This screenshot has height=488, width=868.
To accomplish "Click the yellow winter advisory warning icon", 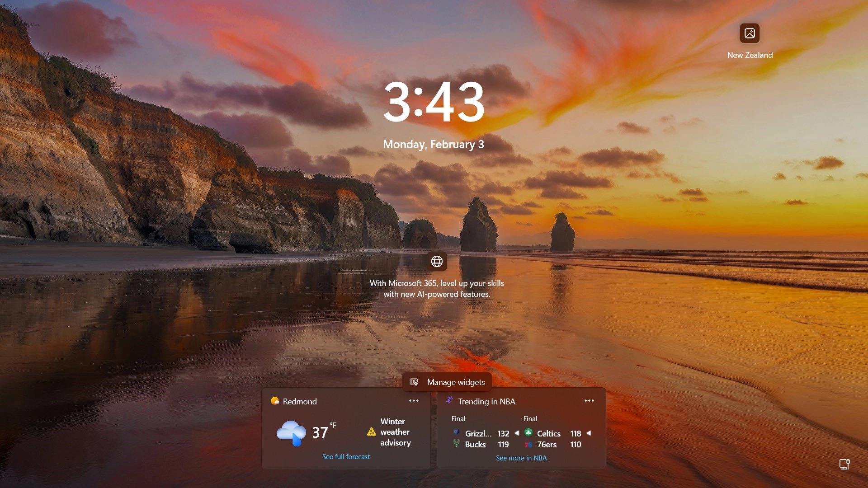I will coord(372,432).
